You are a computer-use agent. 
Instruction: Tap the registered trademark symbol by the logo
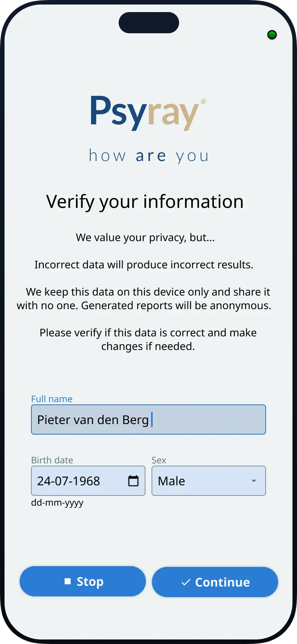tap(203, 101)
